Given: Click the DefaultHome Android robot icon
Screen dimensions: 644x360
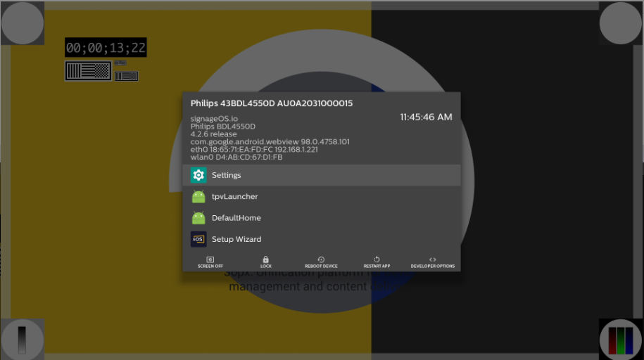Looking at the screenshot, I should [x=198, y=218].
